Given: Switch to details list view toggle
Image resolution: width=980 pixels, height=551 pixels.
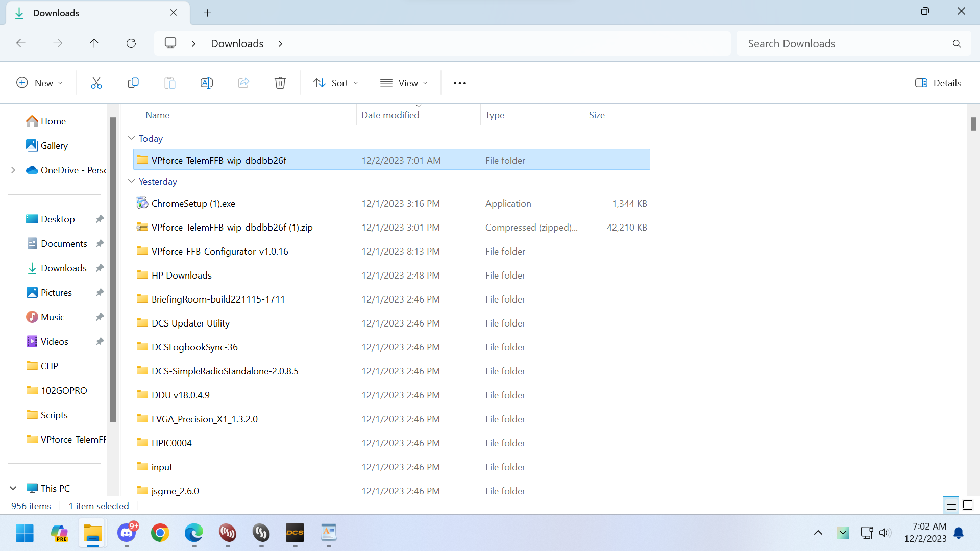Looking at the screenshot, I should tap(951, 505).
